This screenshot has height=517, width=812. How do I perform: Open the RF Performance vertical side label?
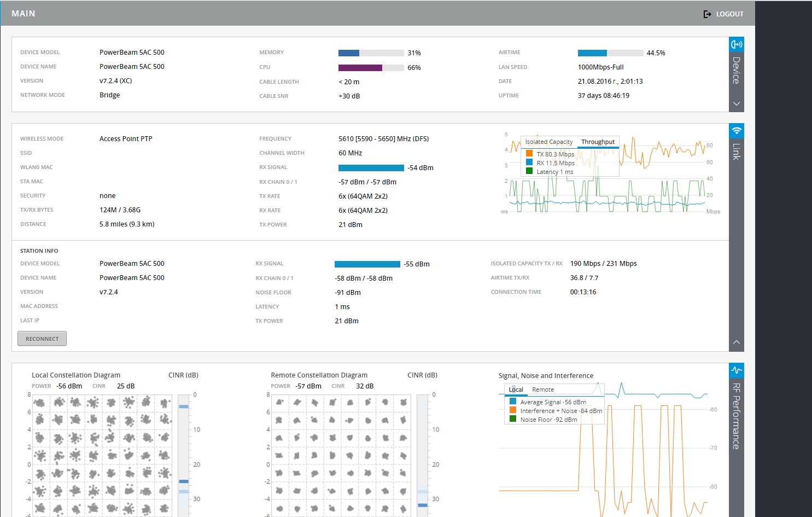737,416
